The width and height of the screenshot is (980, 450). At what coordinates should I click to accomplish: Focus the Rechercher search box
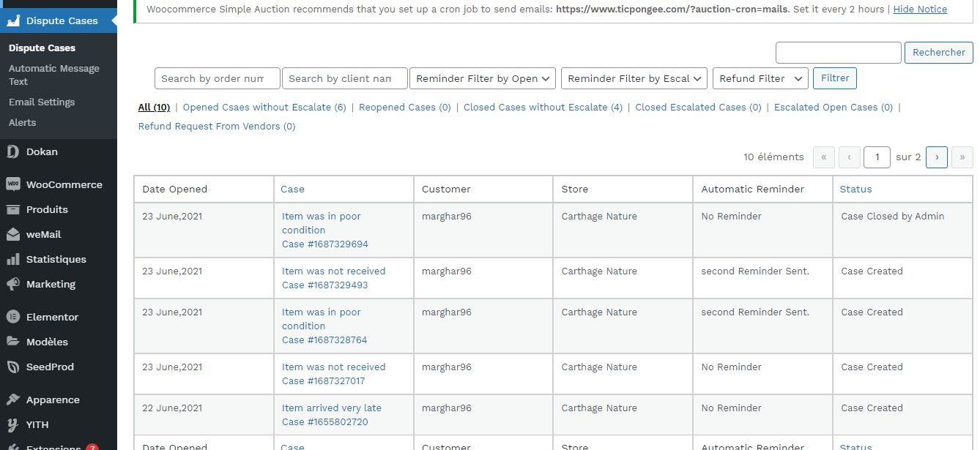[x=839, y=53]
